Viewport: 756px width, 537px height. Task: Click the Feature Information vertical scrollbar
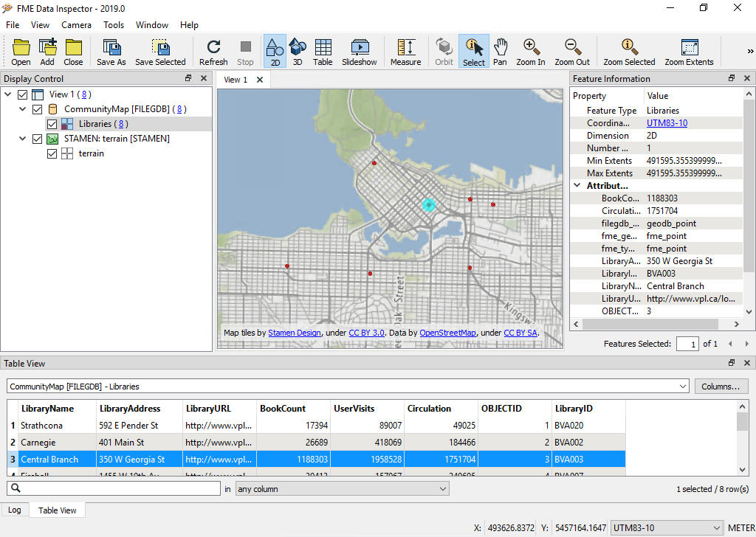[748, 184]
